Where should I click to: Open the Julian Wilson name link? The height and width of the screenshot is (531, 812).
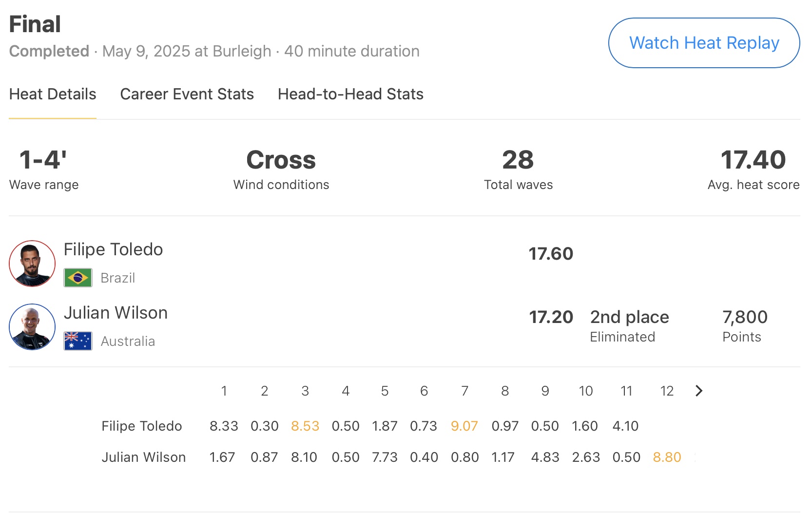point(116,313)
